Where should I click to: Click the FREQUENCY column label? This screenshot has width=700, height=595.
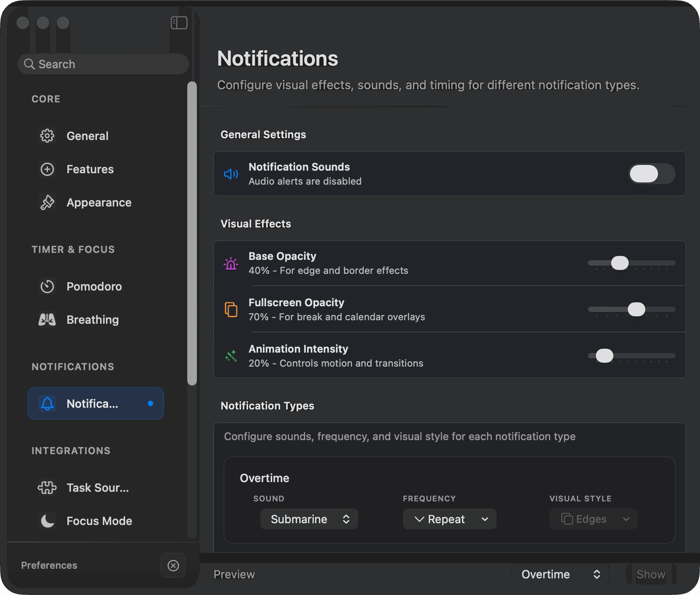click(429, 498)
